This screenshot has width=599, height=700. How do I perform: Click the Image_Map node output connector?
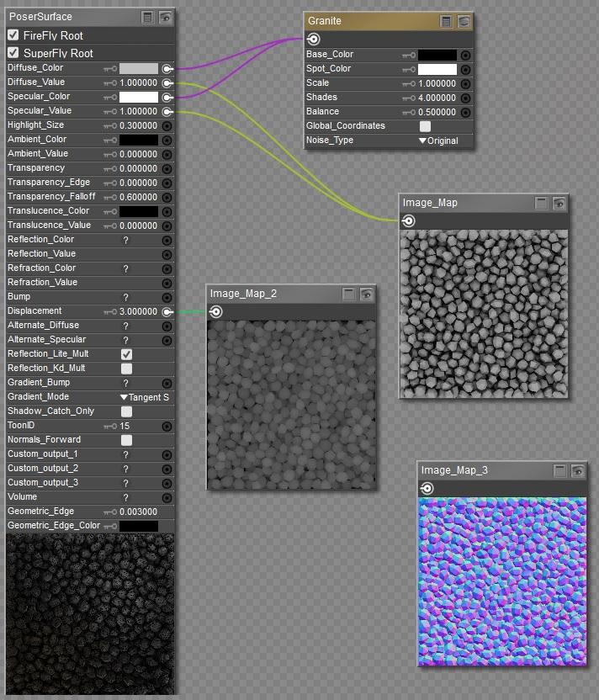click(x=408, y=221)
